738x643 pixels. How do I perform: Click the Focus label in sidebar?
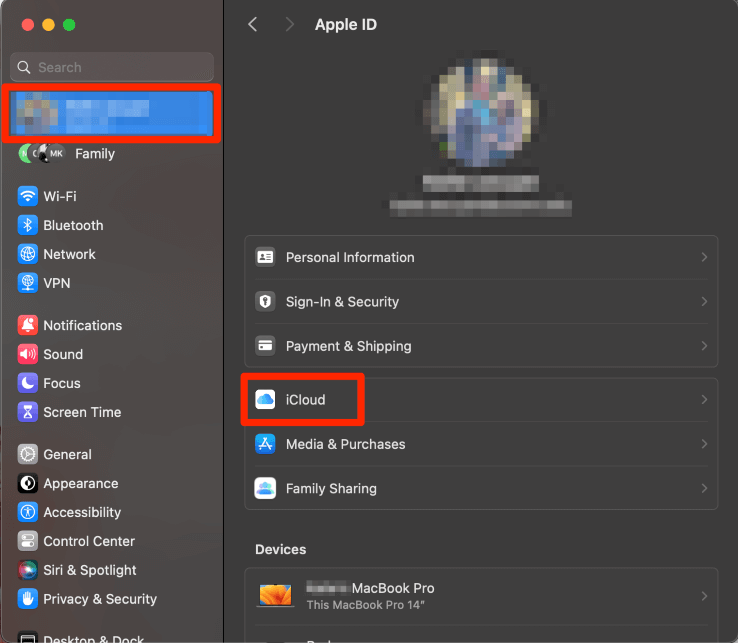pyautogui.click(x=62, y=383)
